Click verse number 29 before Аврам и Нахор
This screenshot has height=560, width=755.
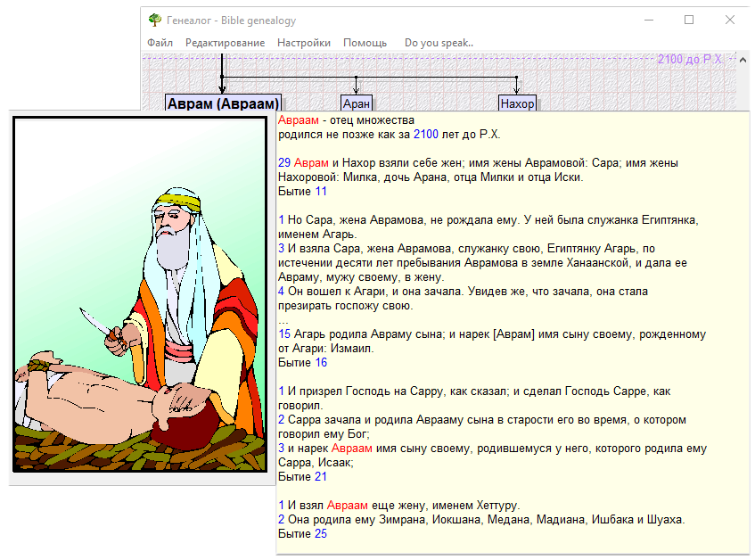point(284,163)
